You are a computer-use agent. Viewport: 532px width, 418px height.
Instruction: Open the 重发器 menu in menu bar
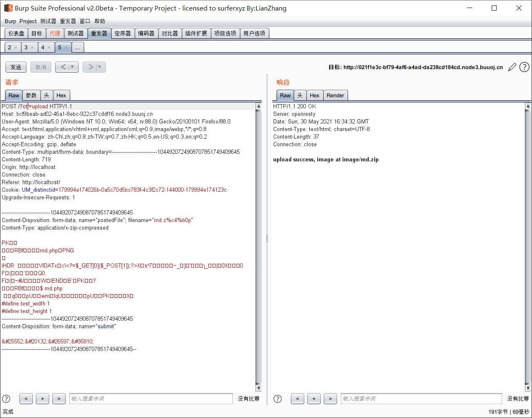68,21
